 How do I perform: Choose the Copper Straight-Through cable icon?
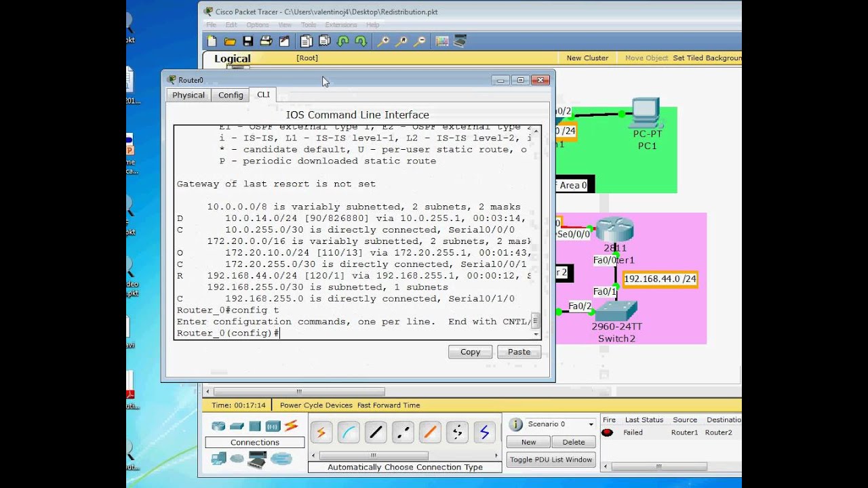coord(376,432)
